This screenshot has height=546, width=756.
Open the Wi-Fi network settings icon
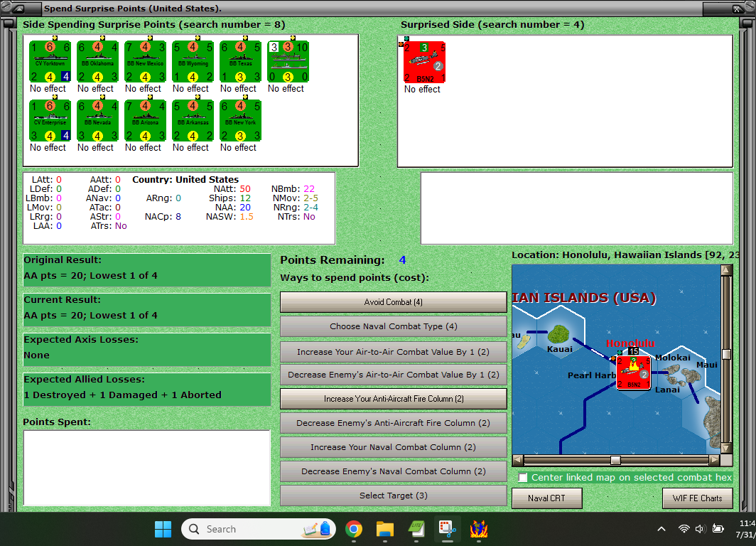point(684,529)
